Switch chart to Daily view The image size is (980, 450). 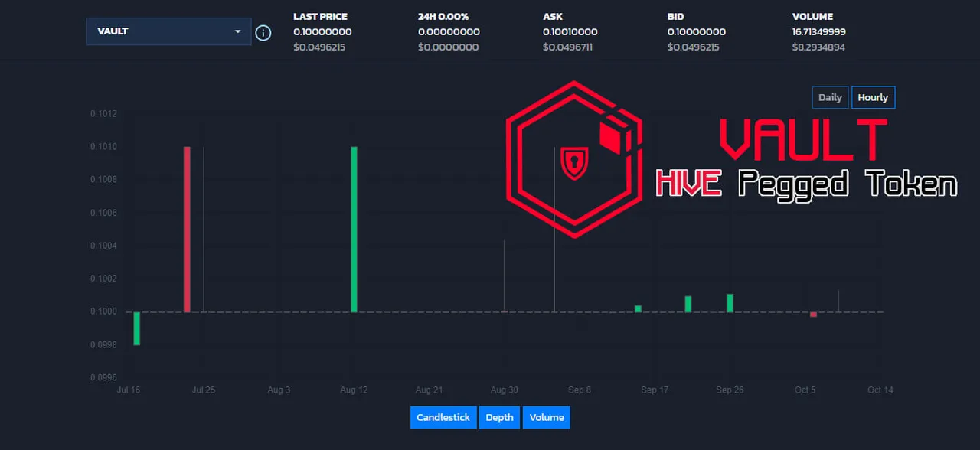tap(830, 97)
